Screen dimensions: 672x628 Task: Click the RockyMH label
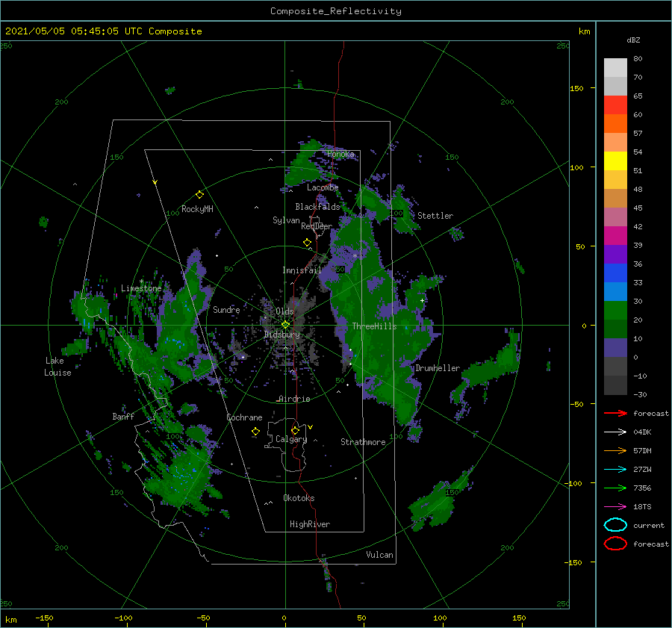(197, 209)
